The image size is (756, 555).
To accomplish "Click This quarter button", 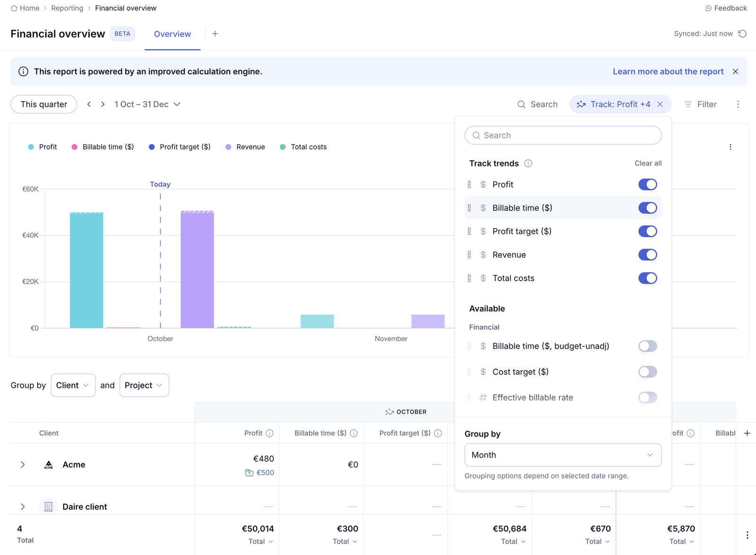I will click(x=44, y=104).
